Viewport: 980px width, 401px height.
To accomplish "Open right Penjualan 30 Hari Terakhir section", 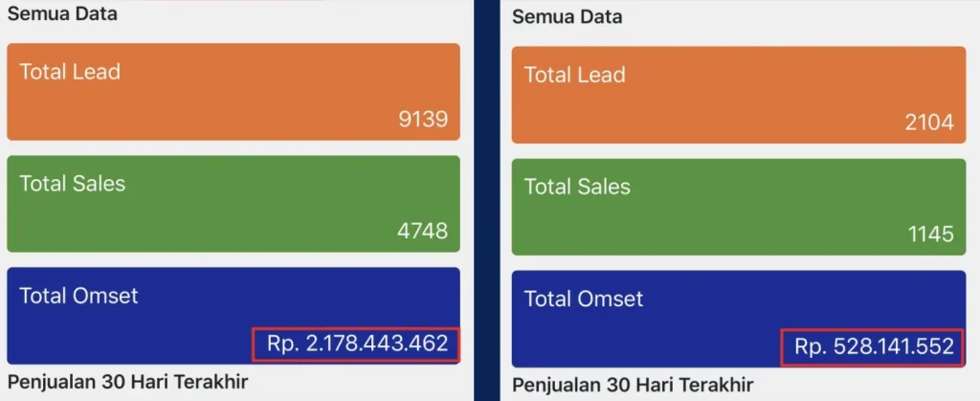I will click(633, 385).
